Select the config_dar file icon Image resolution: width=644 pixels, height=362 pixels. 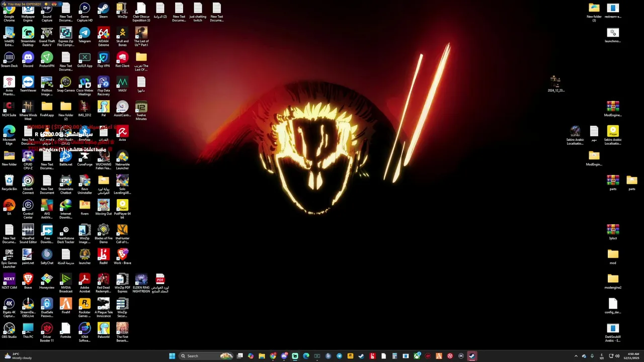click(x=613, y=306)
